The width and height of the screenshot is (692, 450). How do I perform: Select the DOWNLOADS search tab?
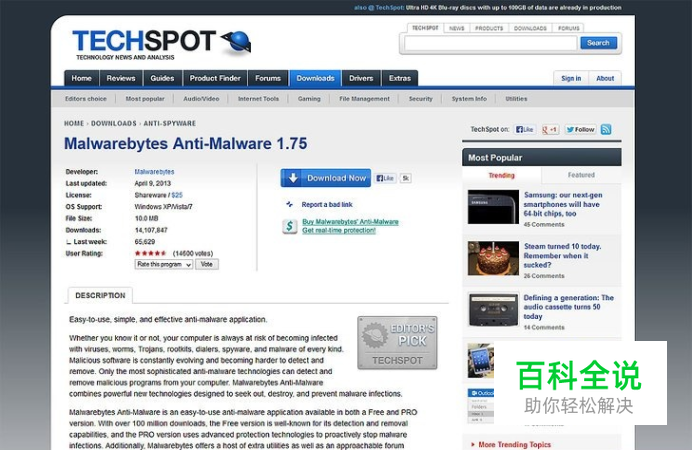point(530,28)
